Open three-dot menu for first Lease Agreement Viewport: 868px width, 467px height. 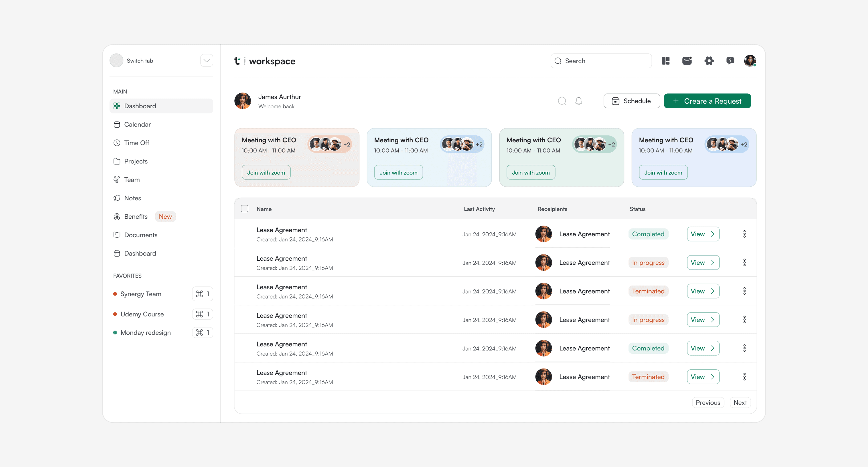[744, 234]
